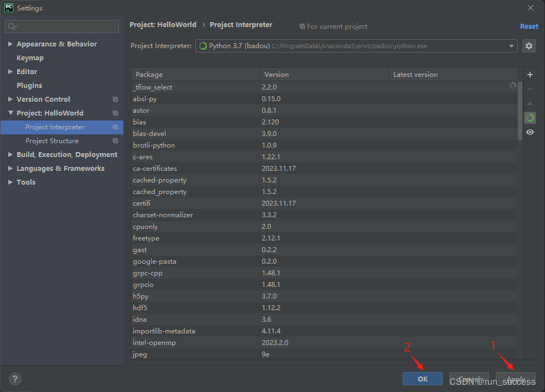Expand the Tools section
545x392 pixels.
click(11, 182)
